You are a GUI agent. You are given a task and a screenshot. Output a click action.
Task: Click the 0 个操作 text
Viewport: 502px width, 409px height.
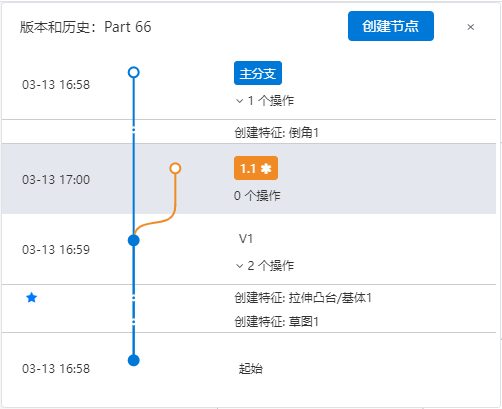[x=257, y=196]
